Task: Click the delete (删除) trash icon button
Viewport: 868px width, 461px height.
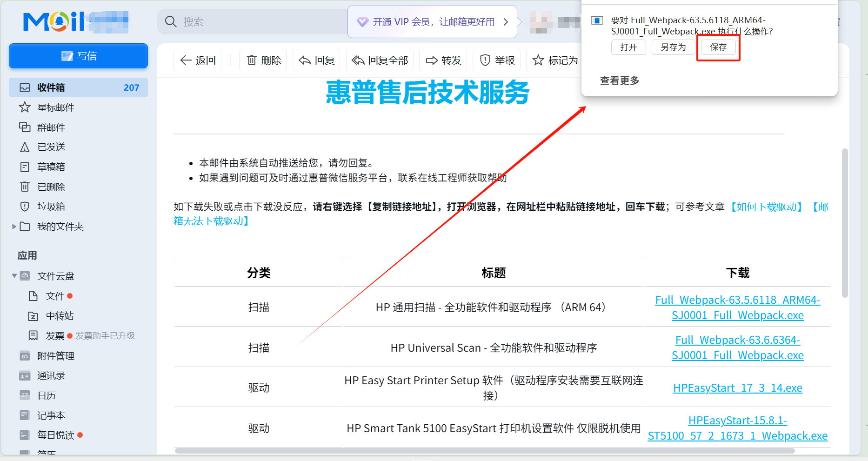Action: (263, 60)
